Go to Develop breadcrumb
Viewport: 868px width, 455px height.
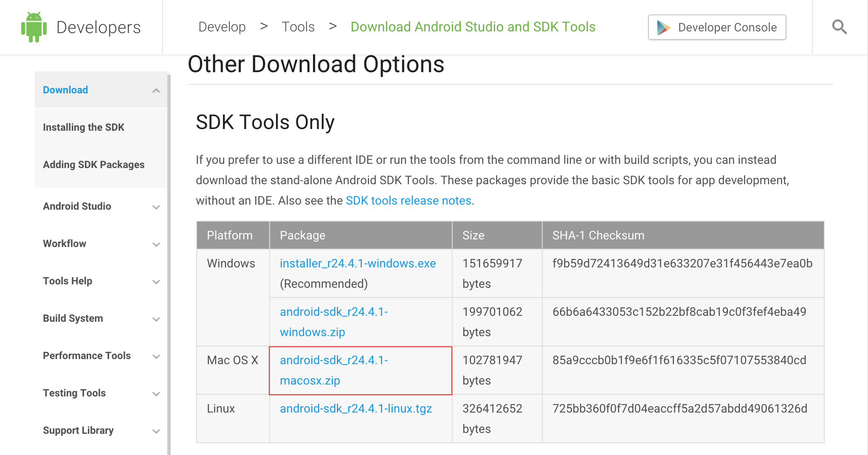(222, 27)
